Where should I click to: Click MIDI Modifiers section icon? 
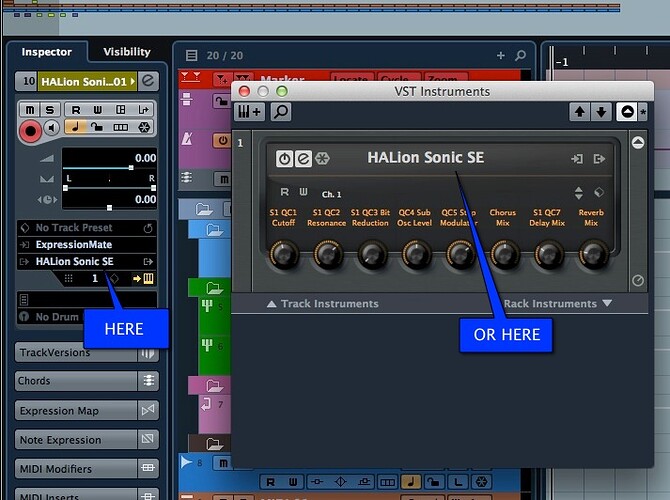[148, 468]
